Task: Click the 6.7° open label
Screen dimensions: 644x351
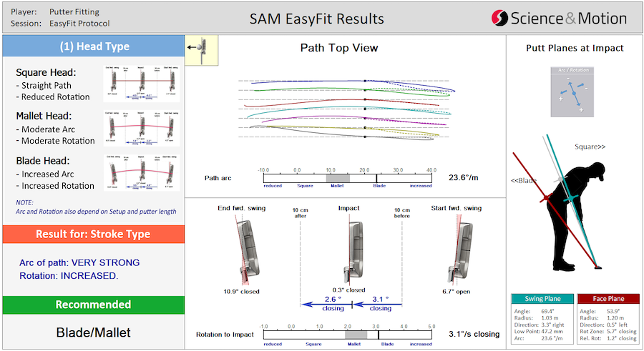Action: click(457, 292)
